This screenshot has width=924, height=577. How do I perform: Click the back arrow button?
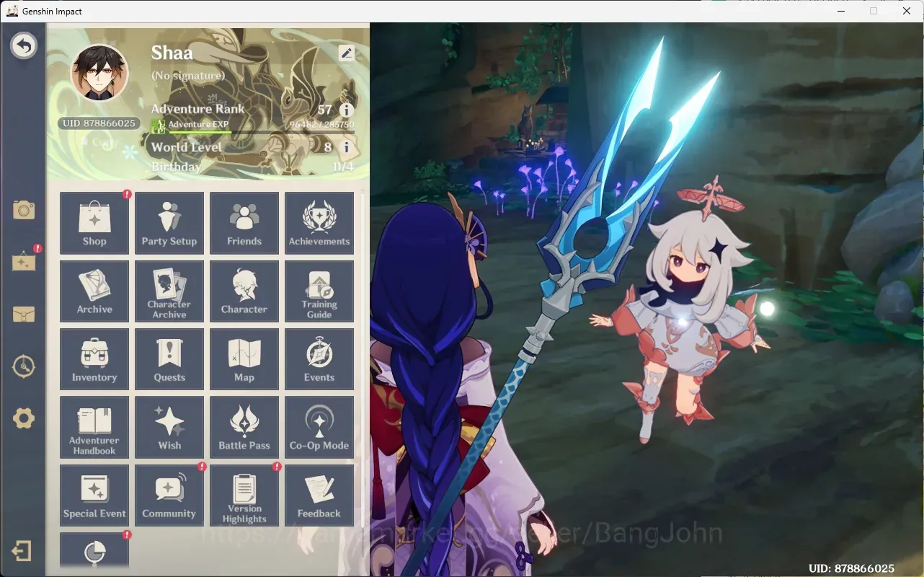(x=24, y=46)
